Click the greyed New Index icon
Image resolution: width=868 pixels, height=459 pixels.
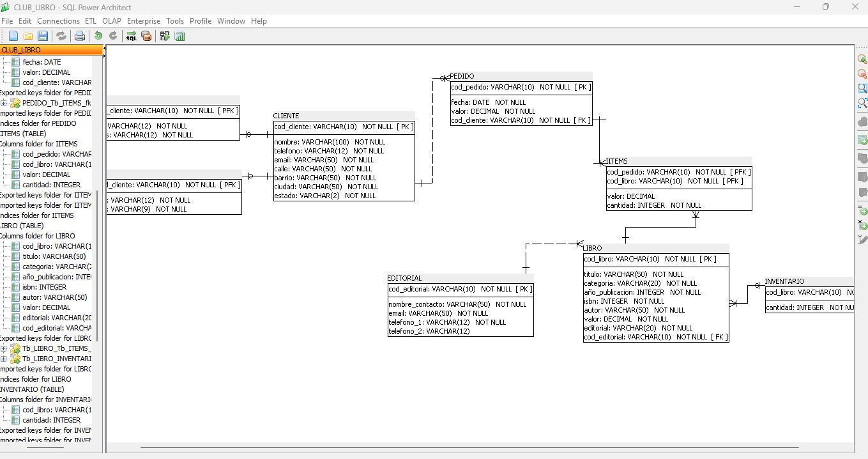(x=862, y=176)
